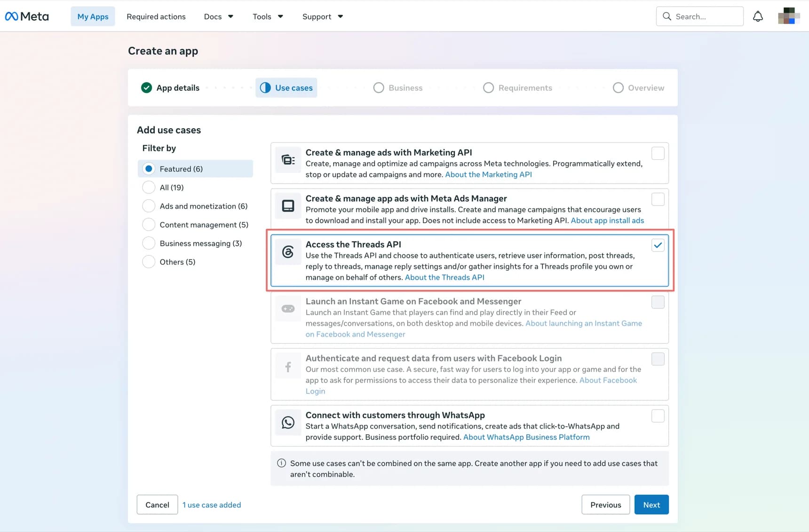Open the notifications bell
The image size is (809, 532).
click(x=758, y=16)
